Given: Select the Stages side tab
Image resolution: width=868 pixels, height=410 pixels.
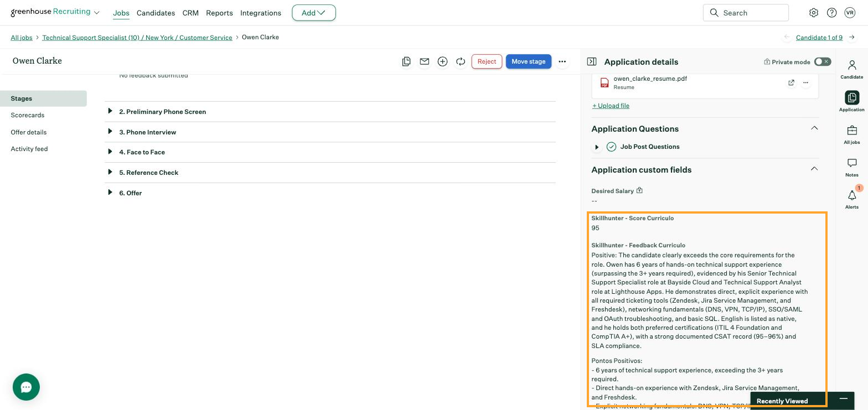Looking at the screenshot, I should 43,98.
